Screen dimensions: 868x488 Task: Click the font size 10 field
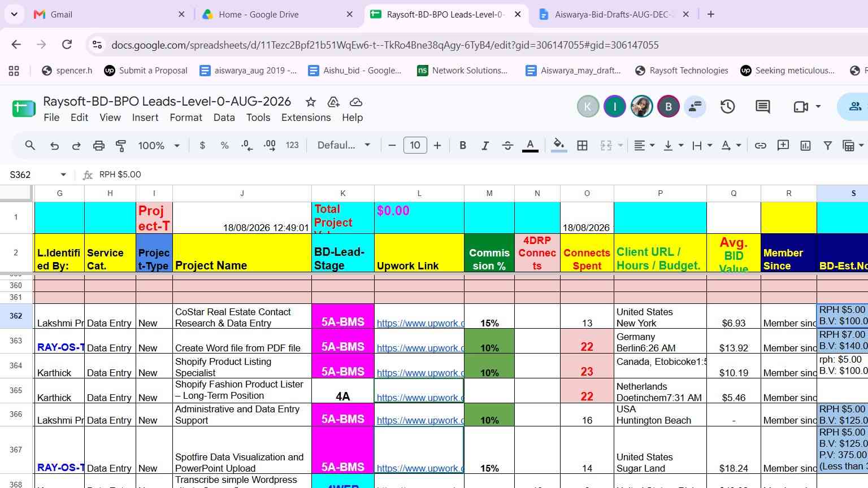click(415, 146)
